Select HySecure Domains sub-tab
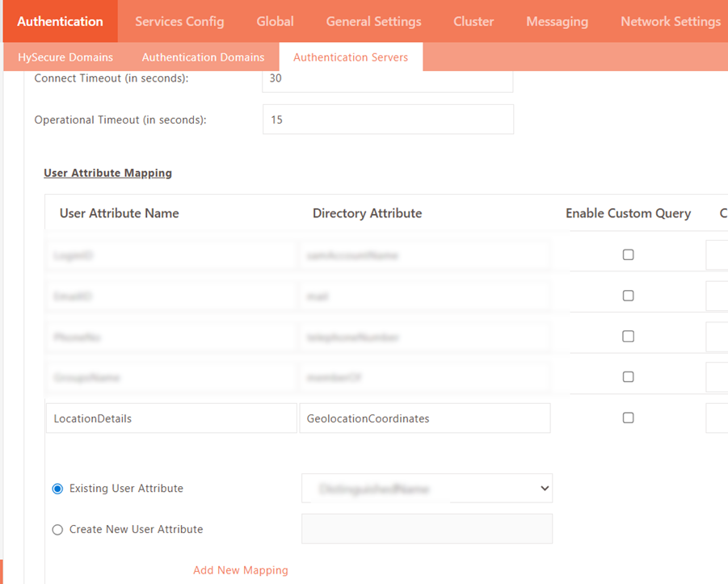 (x=65, y=57)
